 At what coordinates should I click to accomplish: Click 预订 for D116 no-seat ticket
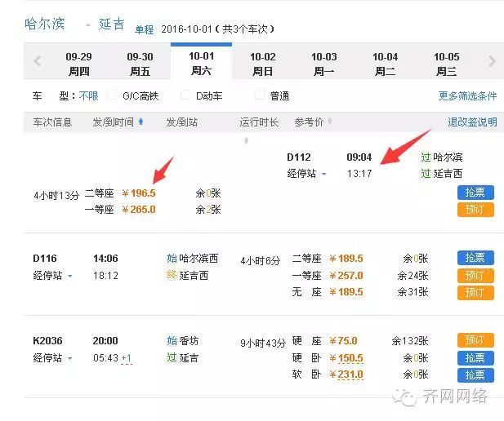475,293
